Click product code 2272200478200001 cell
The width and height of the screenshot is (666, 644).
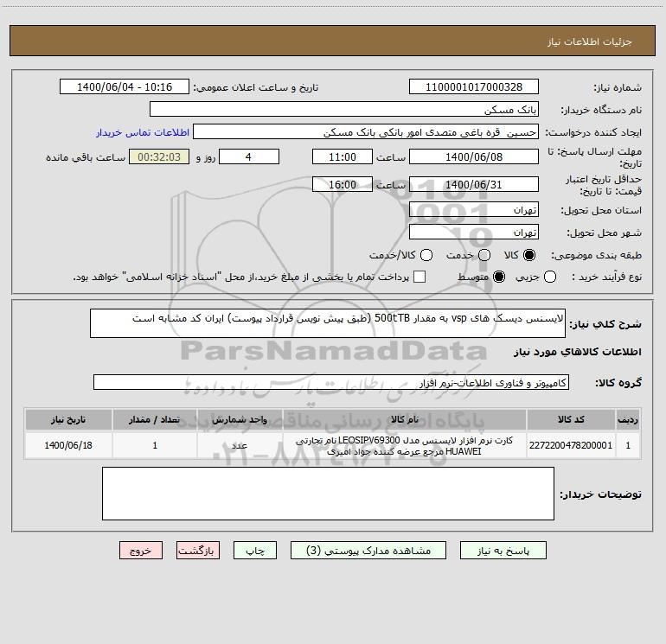(x=571, y=445)
